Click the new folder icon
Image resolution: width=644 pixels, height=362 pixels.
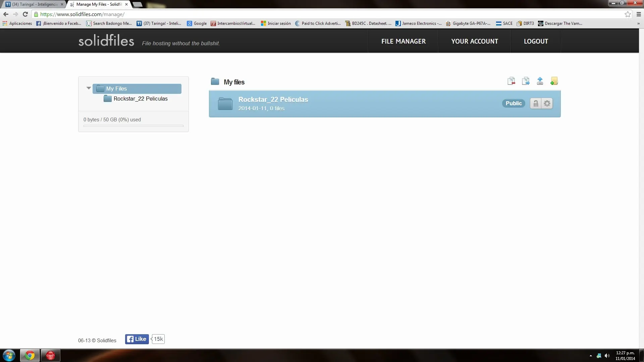pyautogui.click(x=554, y=81)
